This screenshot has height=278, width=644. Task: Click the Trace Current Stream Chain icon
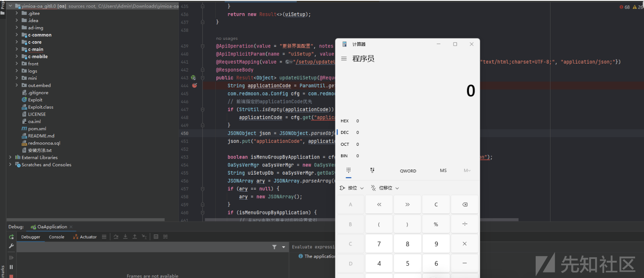point(165,237)
